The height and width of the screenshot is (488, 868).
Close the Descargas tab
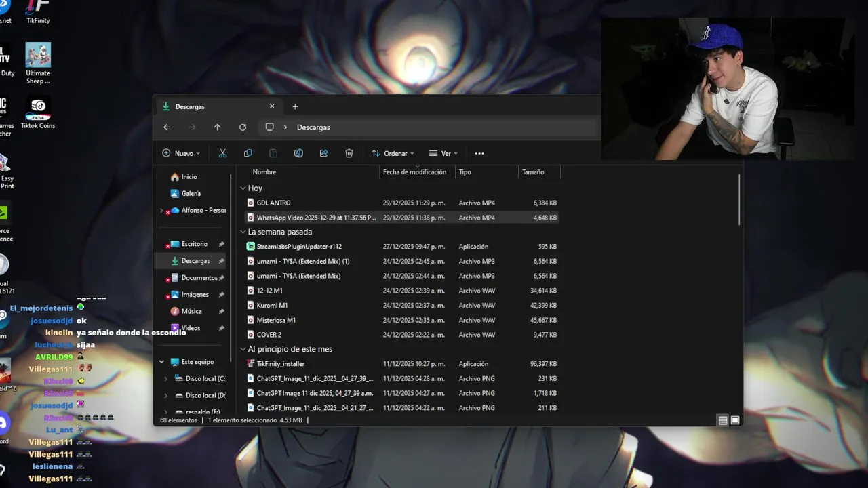[272, 106]
